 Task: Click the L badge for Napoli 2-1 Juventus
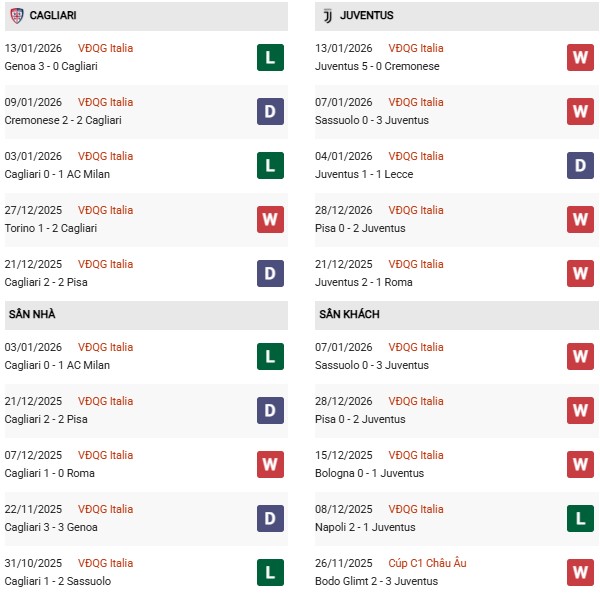click(x=580, y=518)
